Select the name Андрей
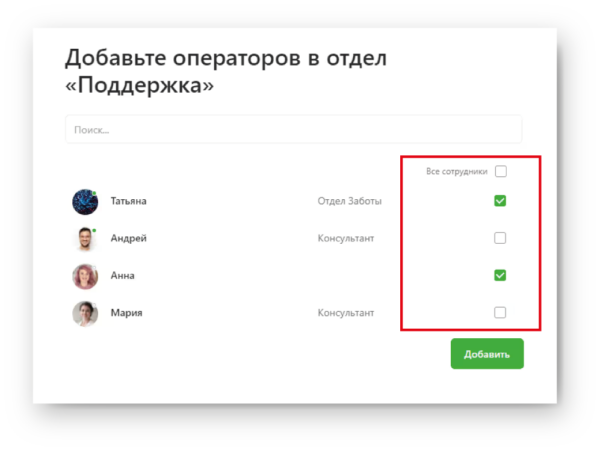 point(129,238)
